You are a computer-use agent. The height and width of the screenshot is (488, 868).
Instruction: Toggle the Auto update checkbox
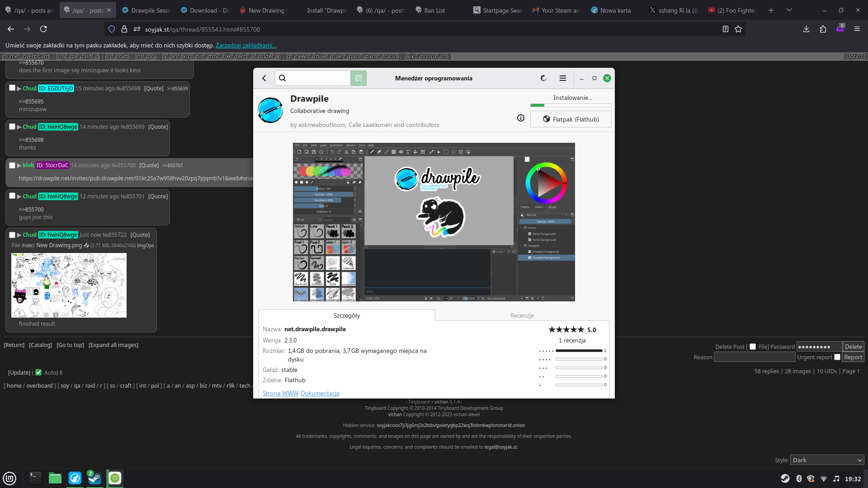click(38, 372)
